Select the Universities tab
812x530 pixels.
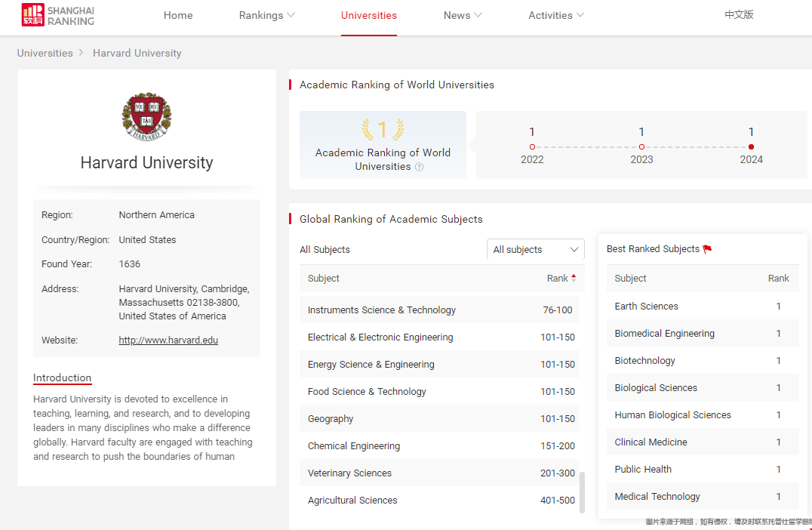369,16
